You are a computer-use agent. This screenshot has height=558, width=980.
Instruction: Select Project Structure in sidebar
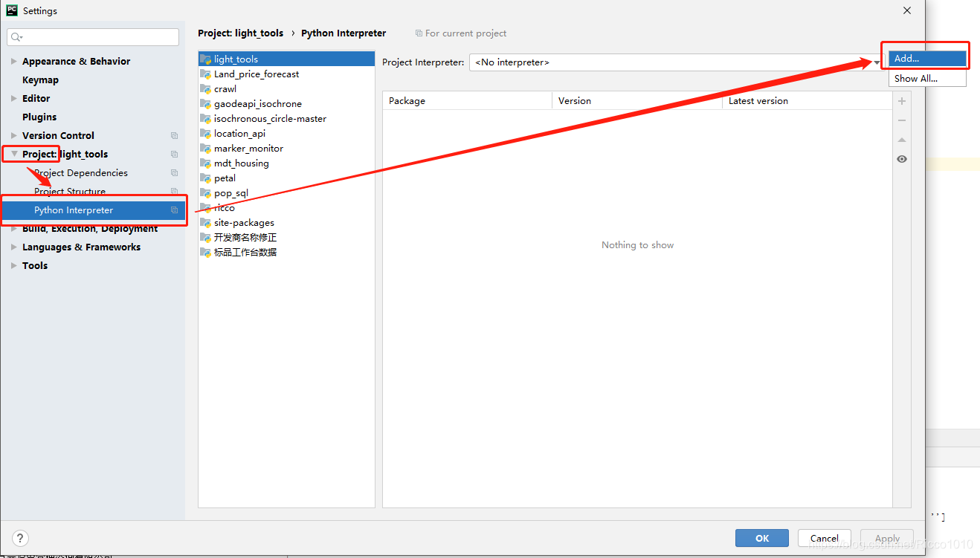click(70, 192)
